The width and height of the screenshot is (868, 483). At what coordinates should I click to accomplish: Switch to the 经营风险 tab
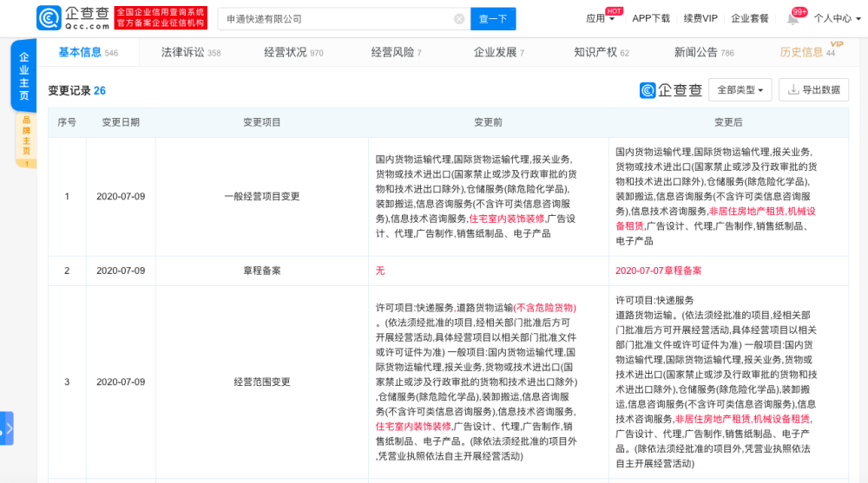point(396,53)
